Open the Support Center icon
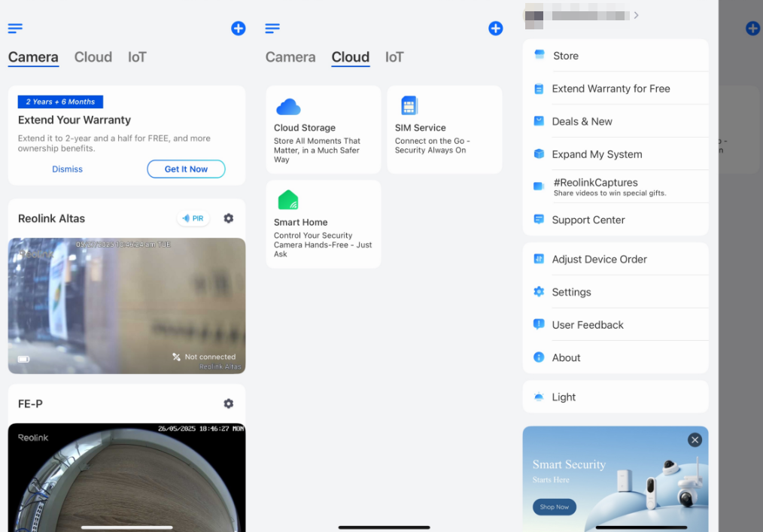 539,220
